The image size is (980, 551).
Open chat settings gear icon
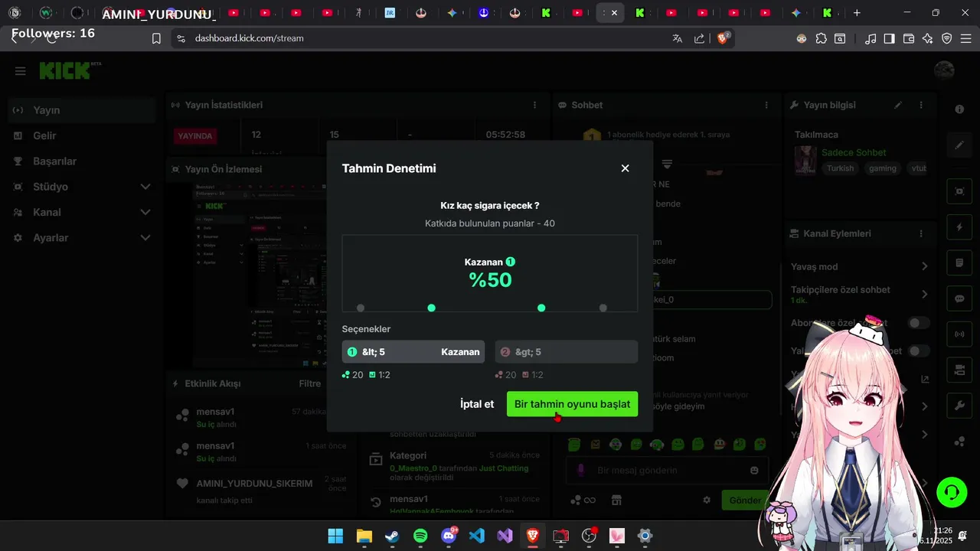(x=707, y=500)
